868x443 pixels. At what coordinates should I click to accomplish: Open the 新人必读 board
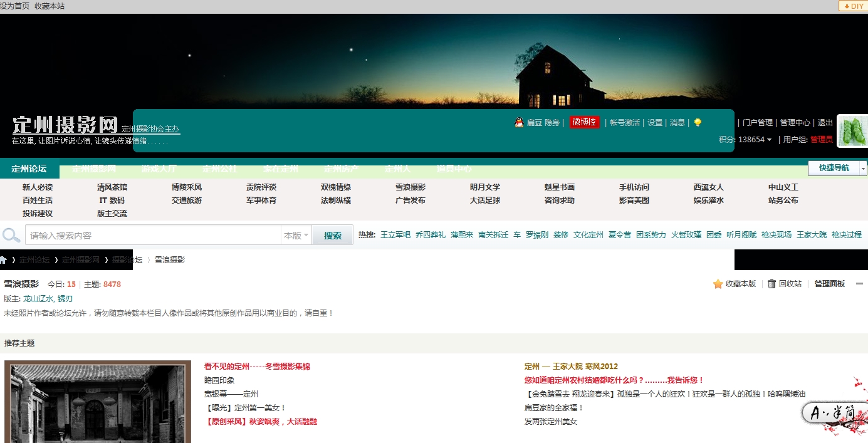(38, 187)
